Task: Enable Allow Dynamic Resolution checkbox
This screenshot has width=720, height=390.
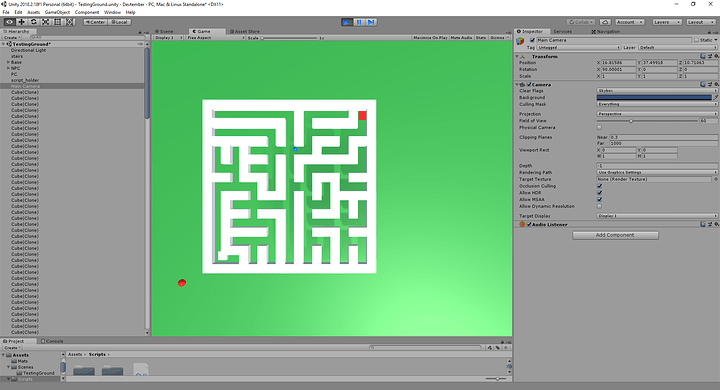Action: pyautogui.click(x=599, y=206)
